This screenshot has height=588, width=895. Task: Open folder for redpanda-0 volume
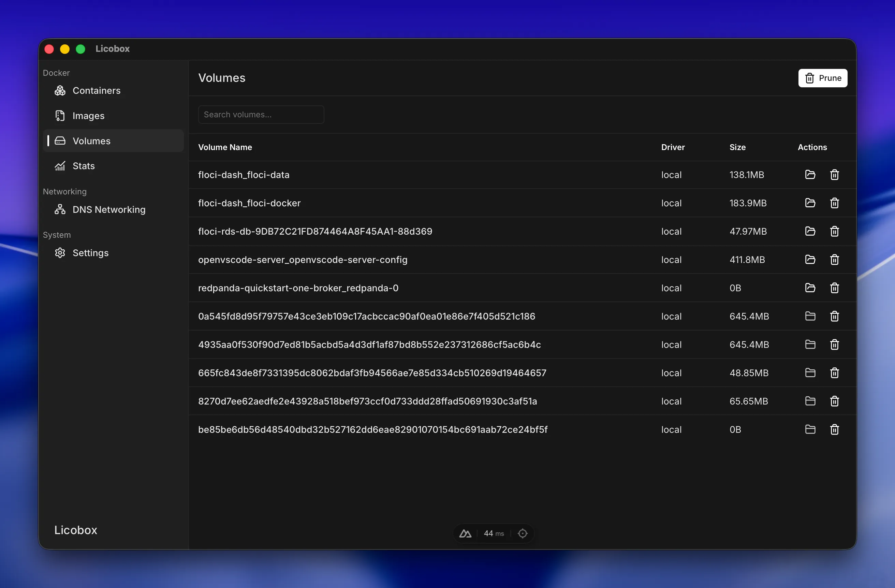[810, 288]
